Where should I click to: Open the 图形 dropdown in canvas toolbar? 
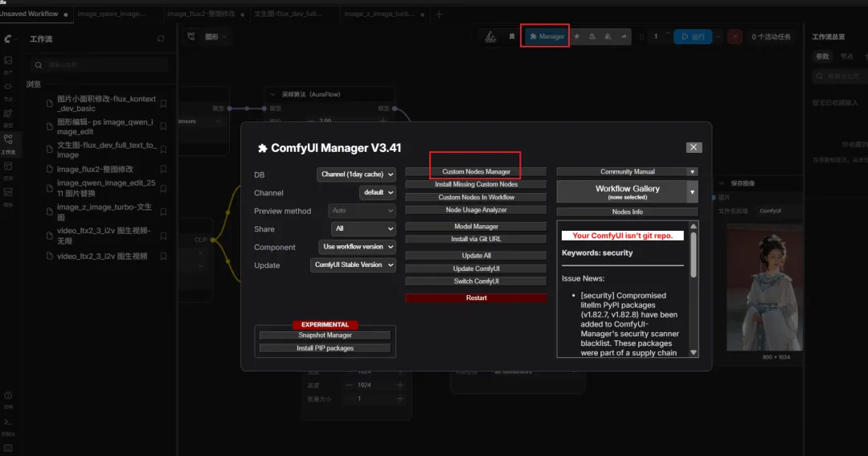[x=216, y=36]
